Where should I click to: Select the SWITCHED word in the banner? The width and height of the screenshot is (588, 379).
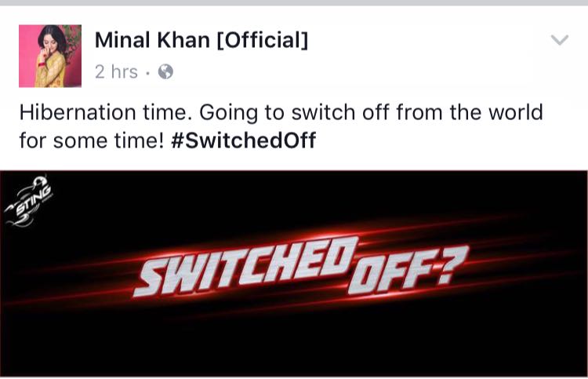coord(245,266)
